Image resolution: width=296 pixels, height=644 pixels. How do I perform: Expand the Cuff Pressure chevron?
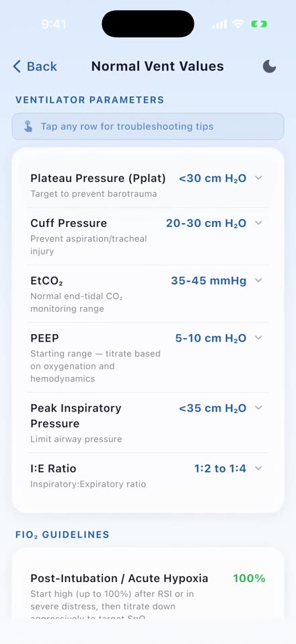258,222
